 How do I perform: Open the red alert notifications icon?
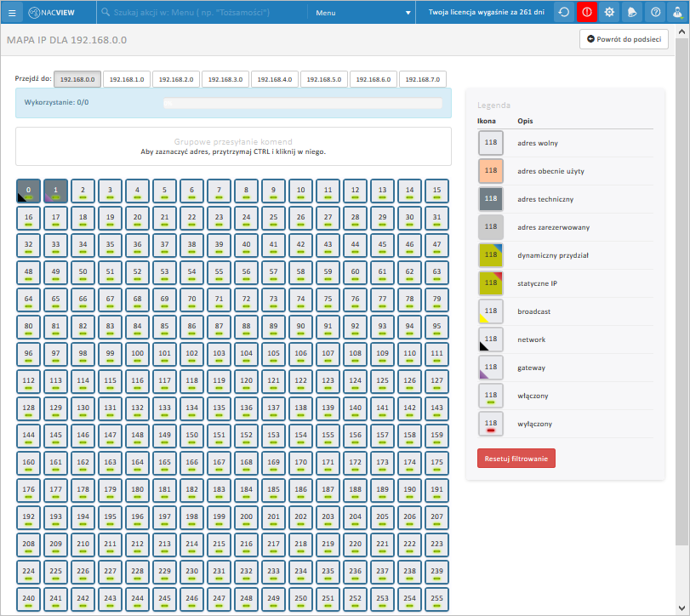coord(586,13)
